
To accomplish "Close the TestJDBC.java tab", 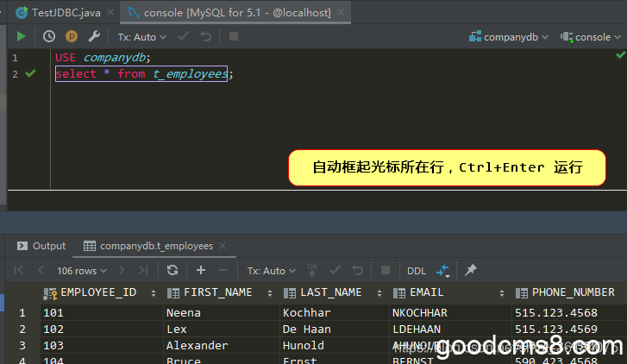I will (110, 13).
